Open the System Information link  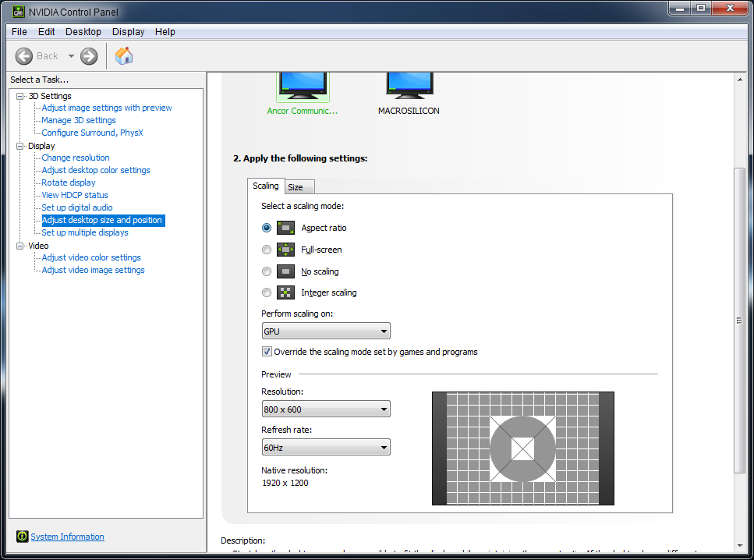click(67, 537)
